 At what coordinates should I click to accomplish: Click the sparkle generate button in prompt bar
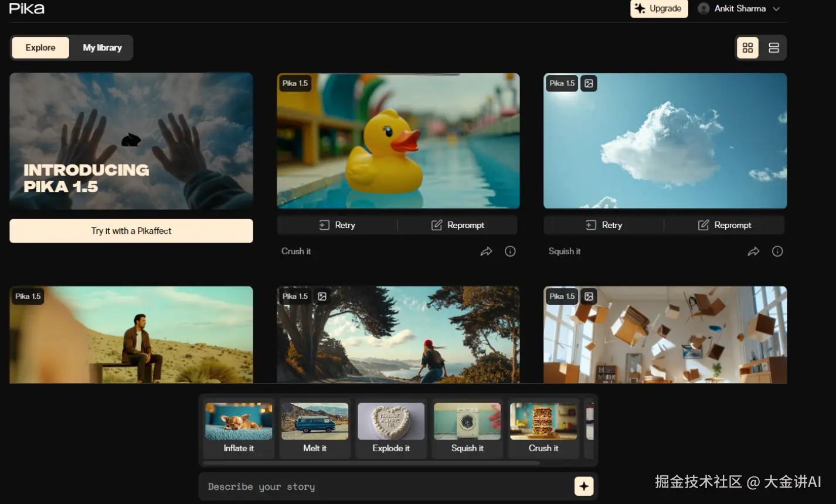pyautogui.click(x=584, y=486)
